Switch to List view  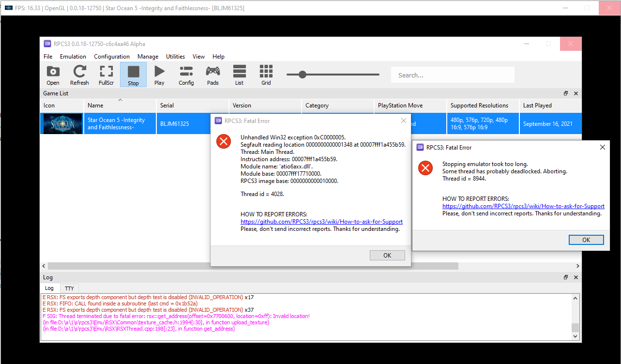click(x=239, y=75)
